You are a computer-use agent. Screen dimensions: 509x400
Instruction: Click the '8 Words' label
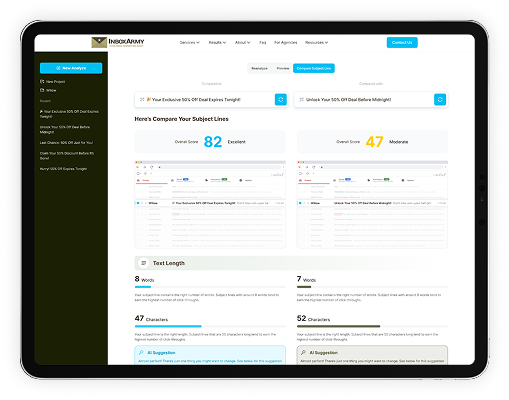coord(144,279)
